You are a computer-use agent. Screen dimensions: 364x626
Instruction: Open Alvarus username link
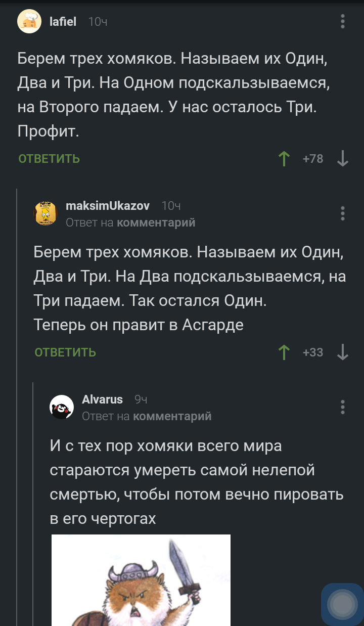(x=102, y=399)
